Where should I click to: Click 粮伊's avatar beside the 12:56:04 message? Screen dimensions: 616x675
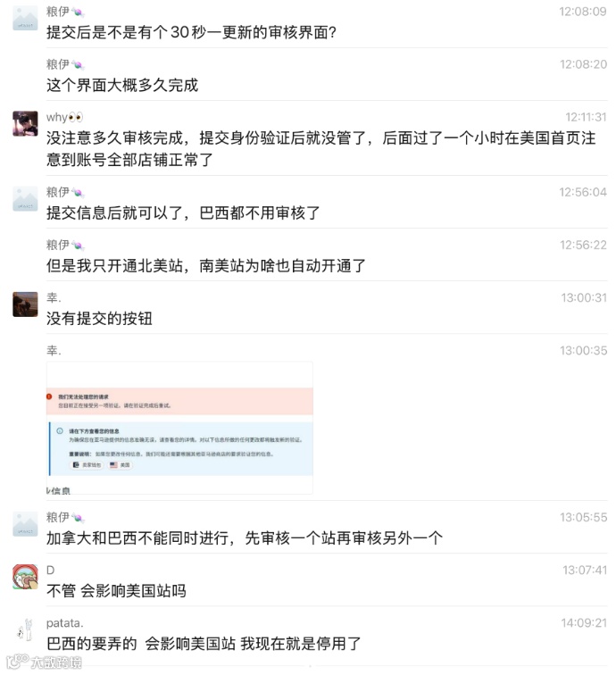(25, 198)
